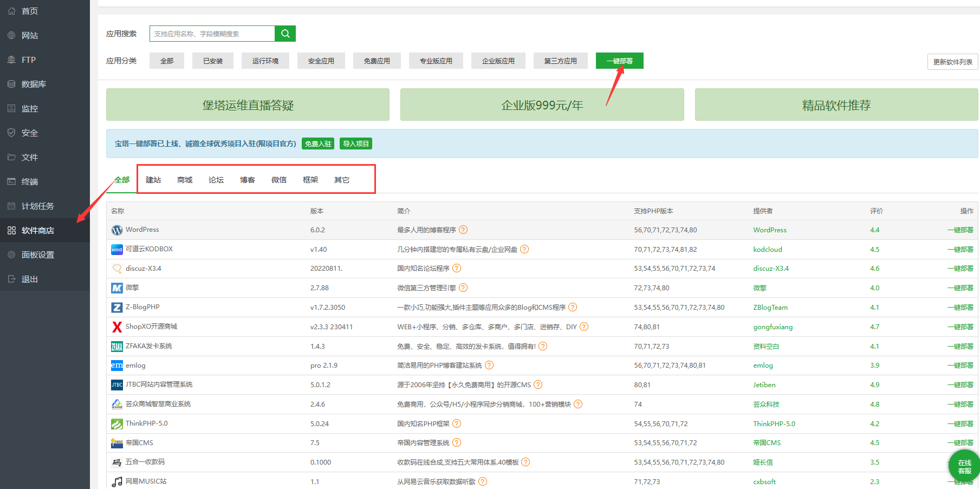Click the 数据库 database icon
This screenshot has width=980, height=489.
click(11, 84)
